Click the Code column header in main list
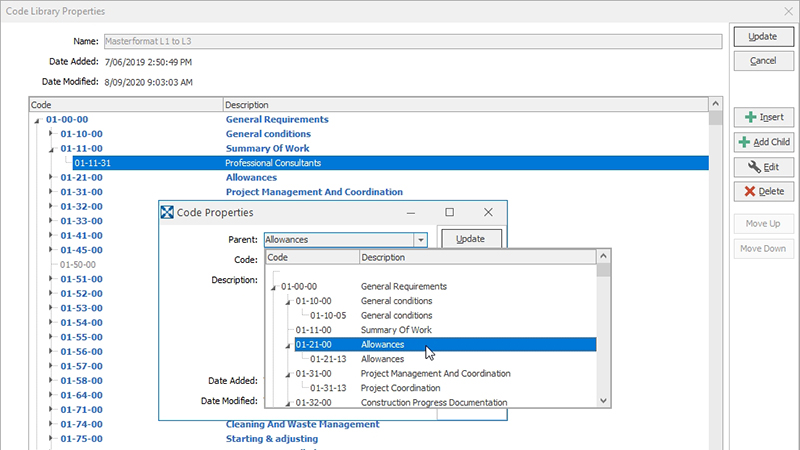This screenshot has height=450, width=800. point(126,105)
